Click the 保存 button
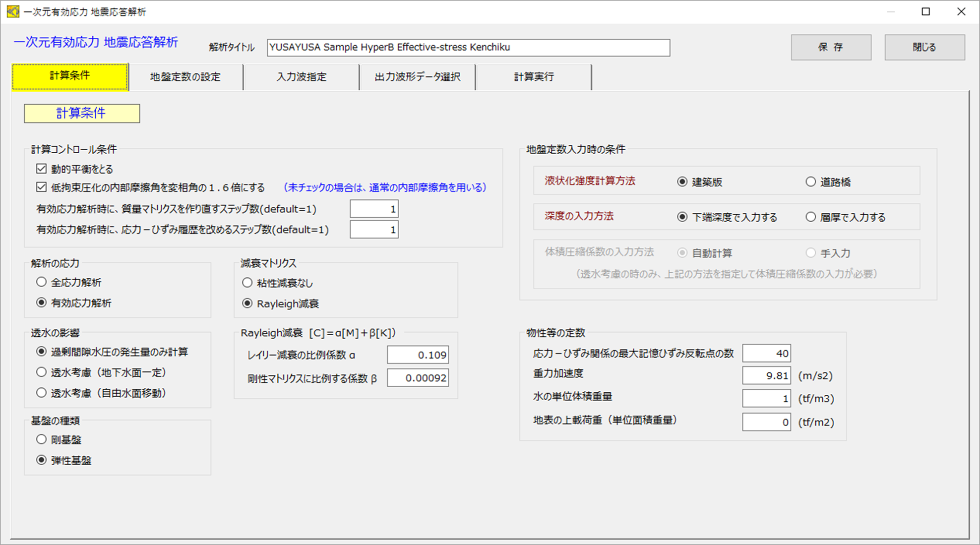980x545 pixels. (831, 47)
